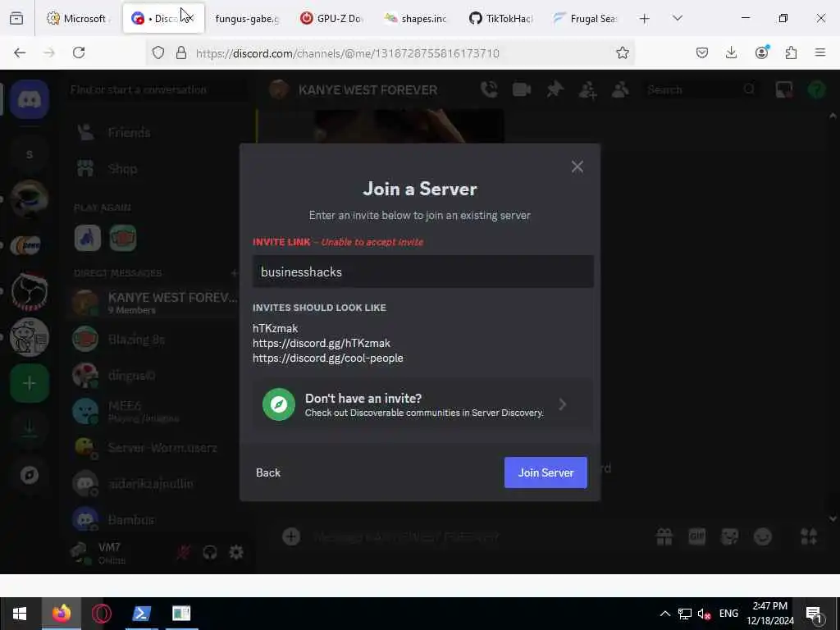The width and height of the screenshot is (840, 630).
Task: Go back to previous page
Action: [20, 52]
